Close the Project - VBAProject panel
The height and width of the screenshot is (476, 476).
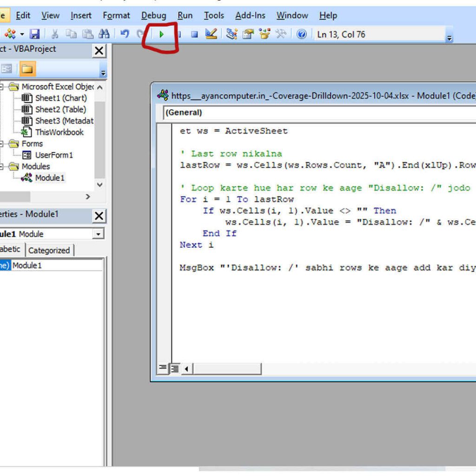[99, 51]
